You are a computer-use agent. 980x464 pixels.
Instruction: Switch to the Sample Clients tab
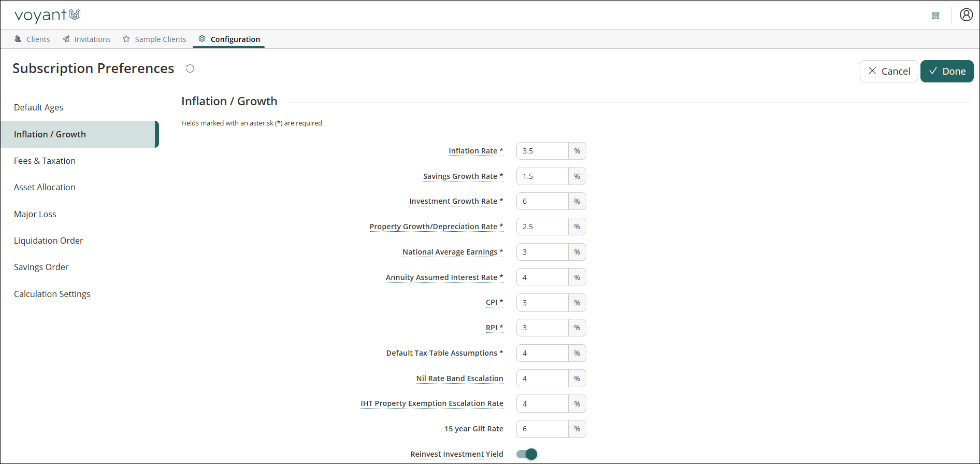[154, 39]
